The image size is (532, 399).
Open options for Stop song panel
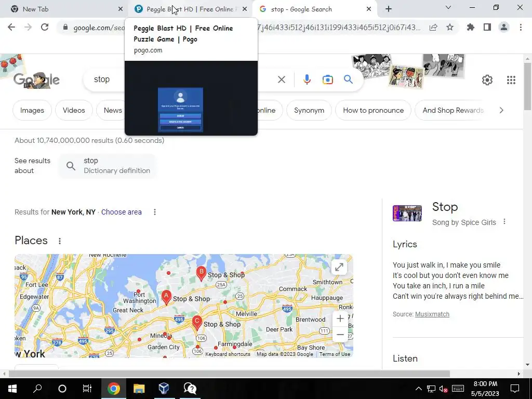[x=504, y=221]
